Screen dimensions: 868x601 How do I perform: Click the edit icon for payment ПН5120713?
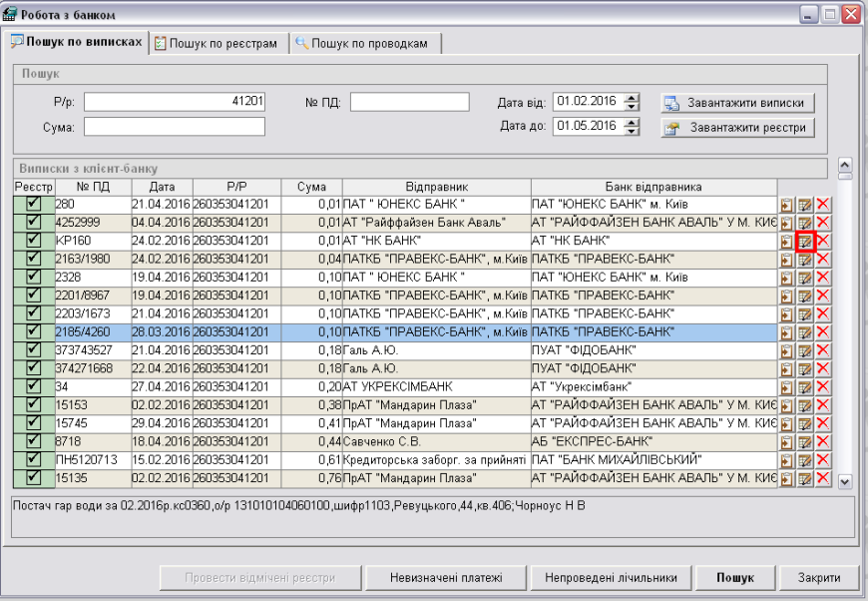[x=805, y=460]
